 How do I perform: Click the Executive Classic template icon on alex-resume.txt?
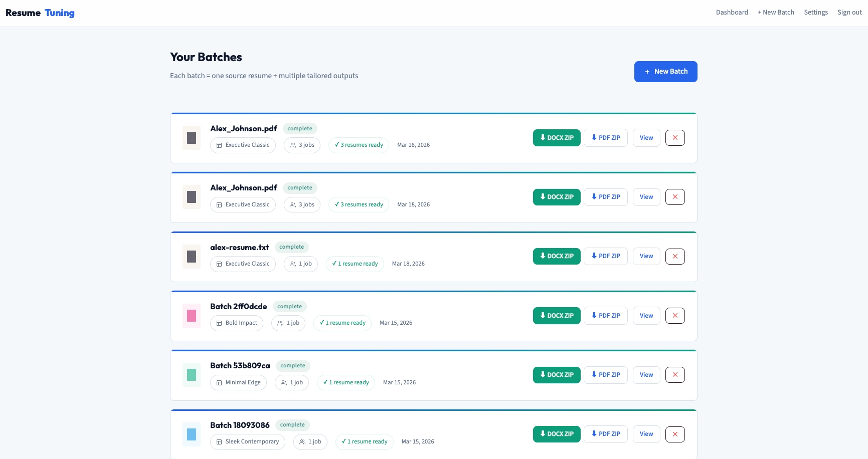[x=219, y=264]
